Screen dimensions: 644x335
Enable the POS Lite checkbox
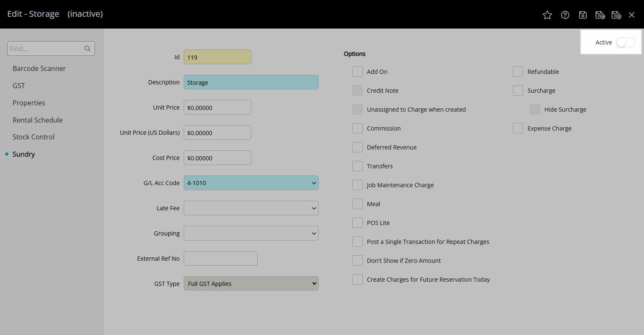(x=357, y=223)
